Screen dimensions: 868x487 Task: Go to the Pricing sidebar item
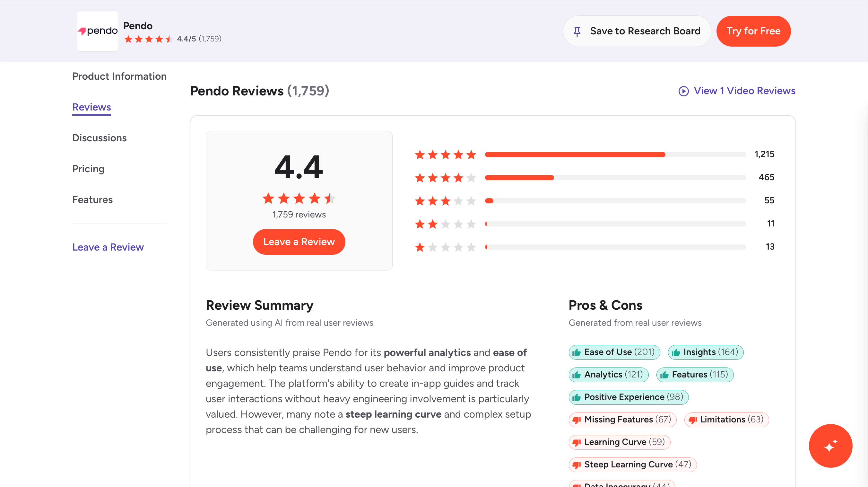point(88,169)
